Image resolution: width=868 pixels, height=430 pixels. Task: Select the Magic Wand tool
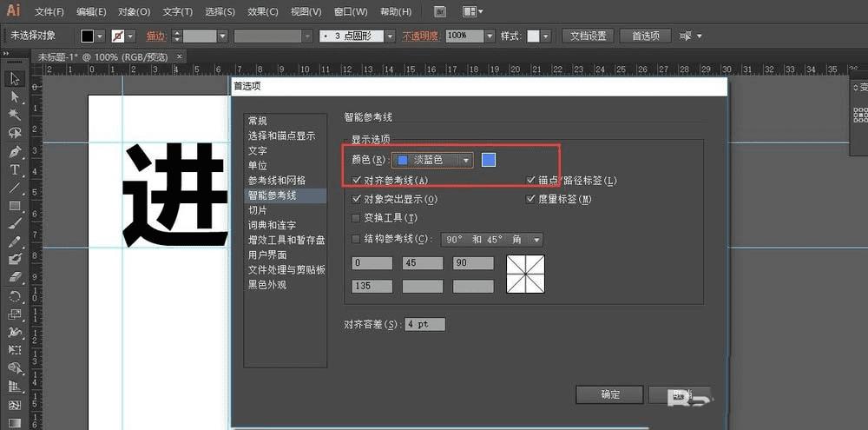tap(15, 116)
